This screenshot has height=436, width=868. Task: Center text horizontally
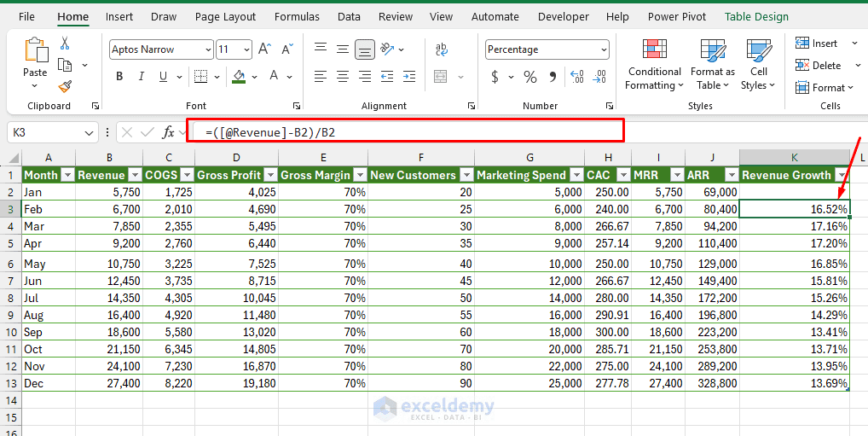coord(343,76)
